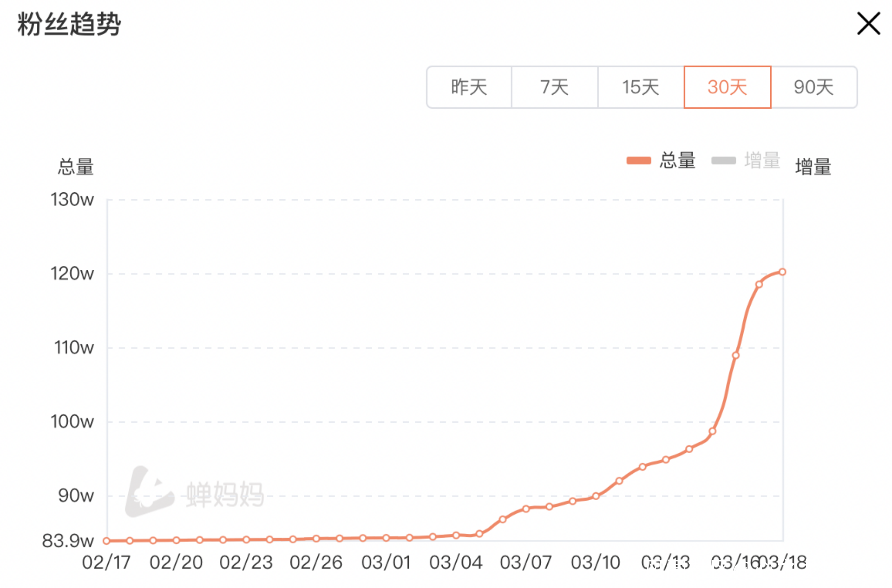Screen dimensions: 892x588
Task: Click the orange 总量 legend swatch
Action: point(638,160)
